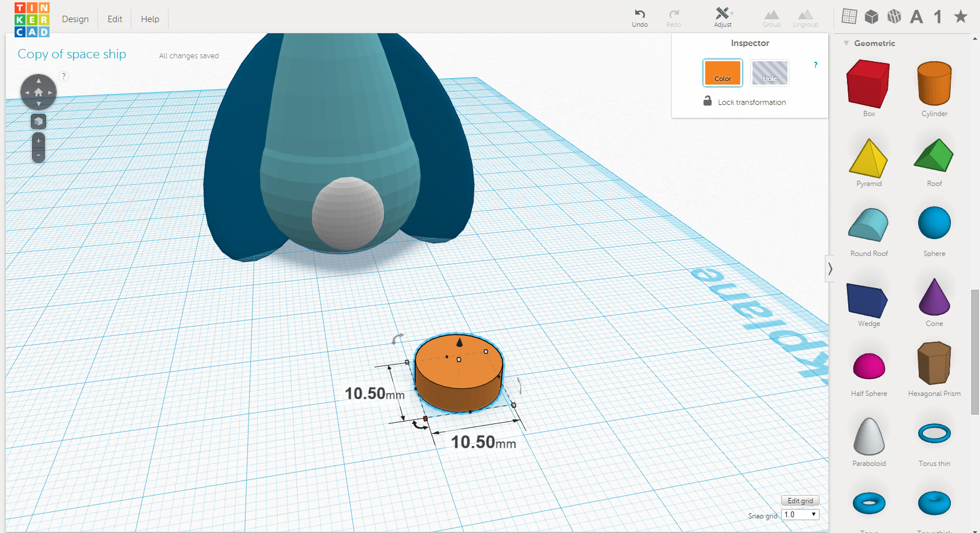Screen dimensions: 980x533
Task: Click the Ungroup button
Action: pos(806,17)
